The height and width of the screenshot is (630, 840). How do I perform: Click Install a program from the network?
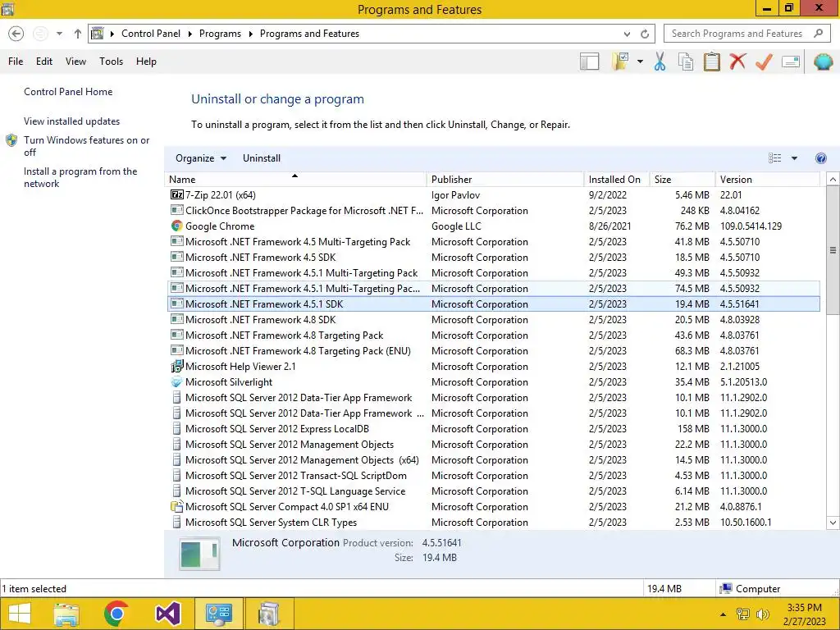pos(80,177)
